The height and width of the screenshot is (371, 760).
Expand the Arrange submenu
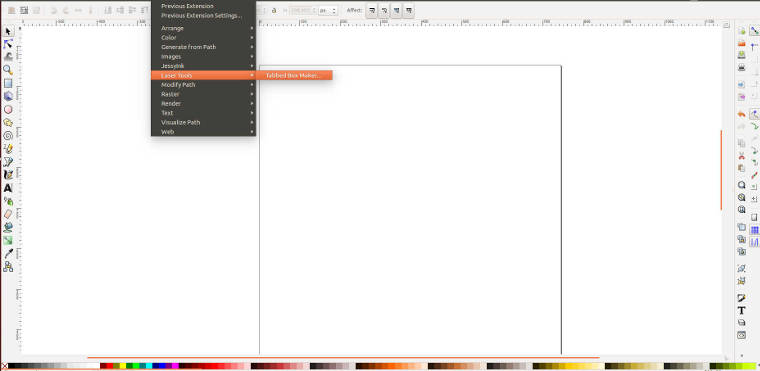pyautogui.click(x=204, y=28)
